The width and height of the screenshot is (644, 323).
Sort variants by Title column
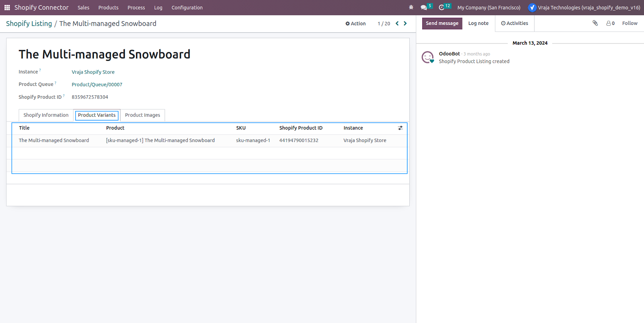pos(24,128)
